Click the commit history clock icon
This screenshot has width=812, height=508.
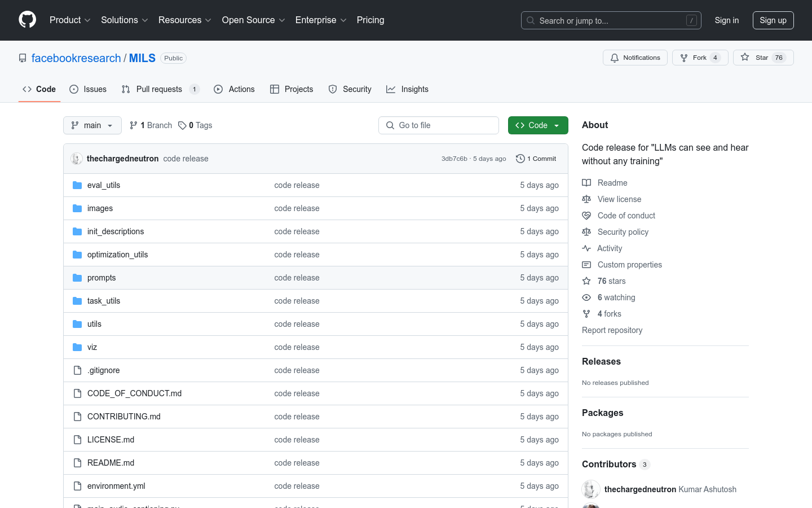[x=520, y=159]
